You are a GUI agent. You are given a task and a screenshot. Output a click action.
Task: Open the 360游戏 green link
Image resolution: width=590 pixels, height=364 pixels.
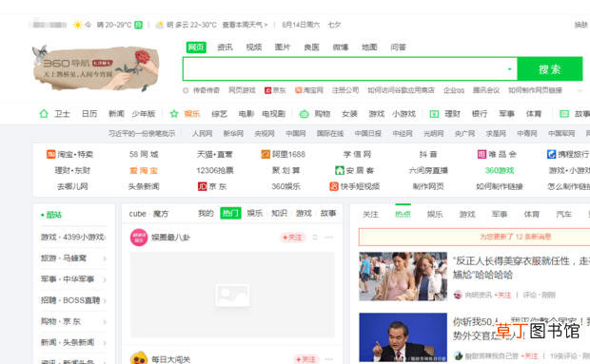coord(500,170)
